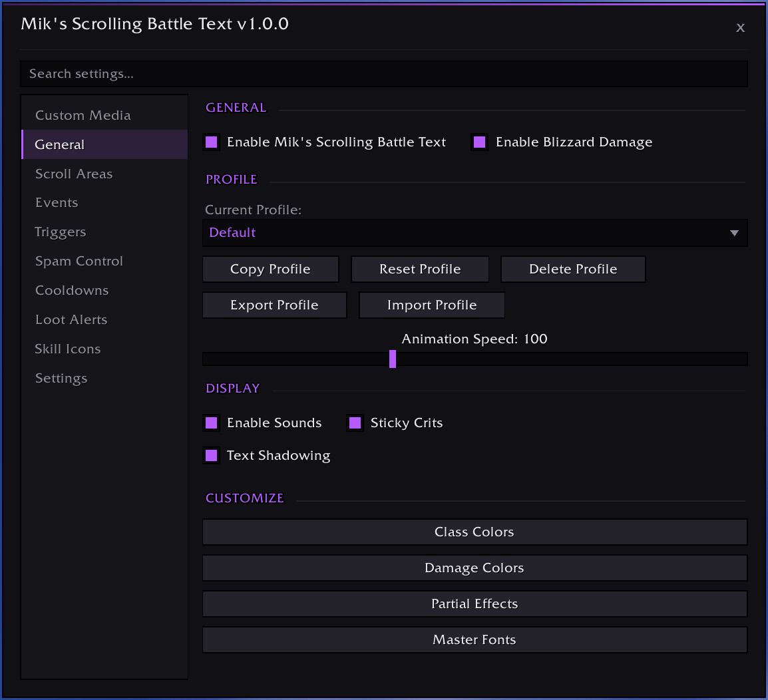Open Master Fonts customization

tap(475, 639)
